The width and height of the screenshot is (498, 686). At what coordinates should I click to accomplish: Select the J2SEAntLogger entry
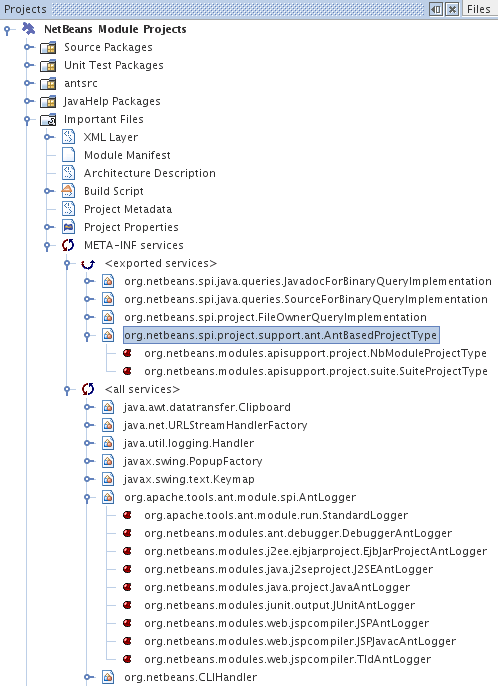(289, 569)
